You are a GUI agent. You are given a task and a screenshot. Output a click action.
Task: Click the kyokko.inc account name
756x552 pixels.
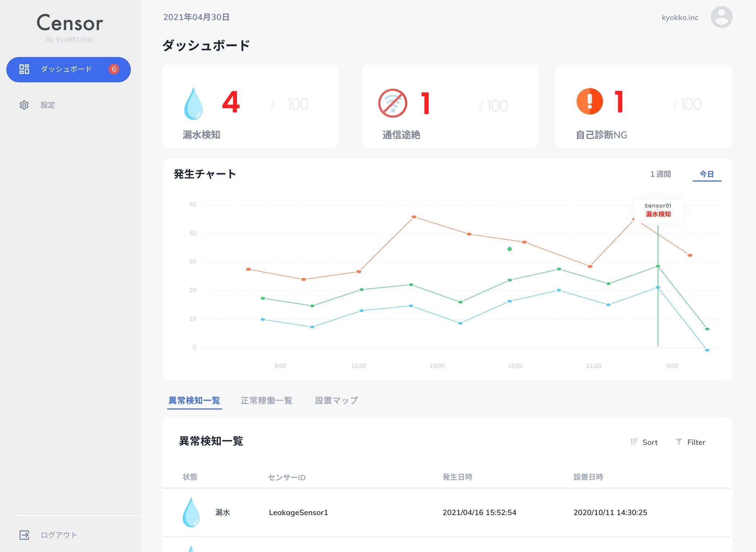click(680, 17)
